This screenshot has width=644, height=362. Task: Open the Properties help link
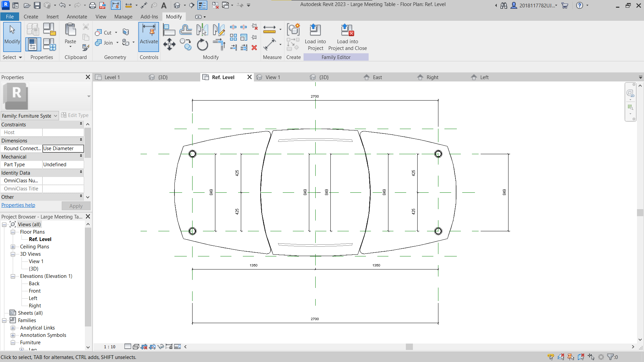[18, 205]
